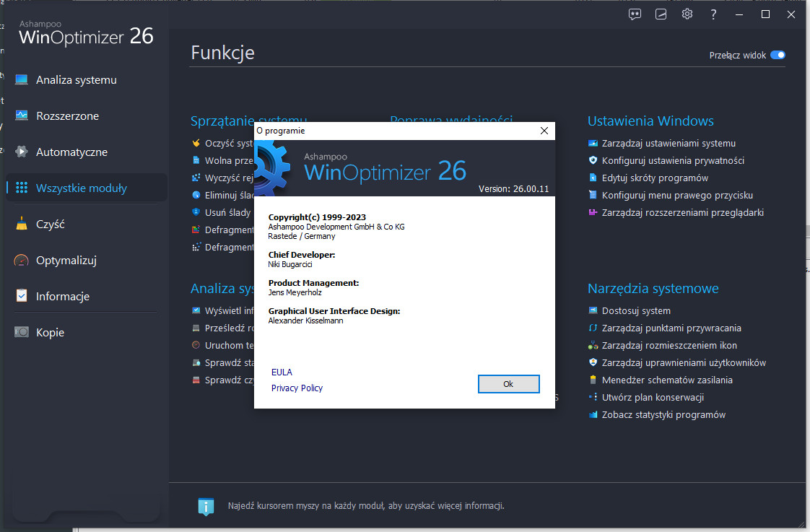Viewport: 810px width, 532px height.
Task: Click Sprzątanie systemu section heading
Action: (248, 121)
